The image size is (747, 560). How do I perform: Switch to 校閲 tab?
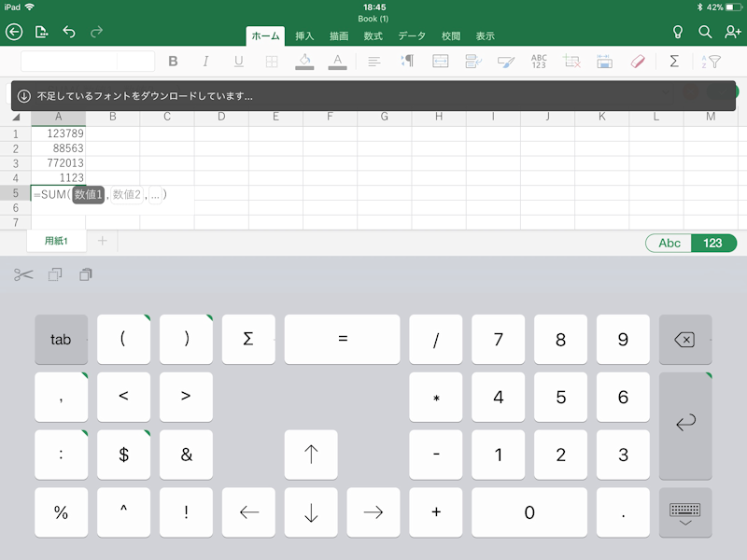(451, 36)
